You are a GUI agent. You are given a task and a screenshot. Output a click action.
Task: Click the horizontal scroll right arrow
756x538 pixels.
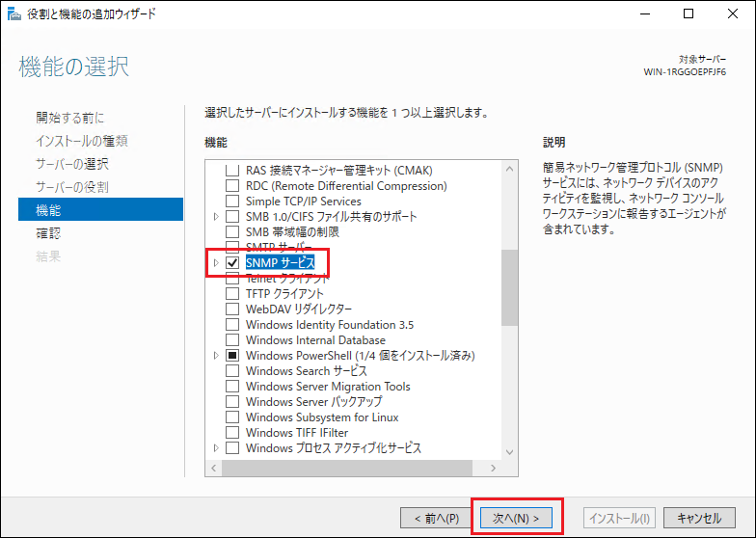494,468
